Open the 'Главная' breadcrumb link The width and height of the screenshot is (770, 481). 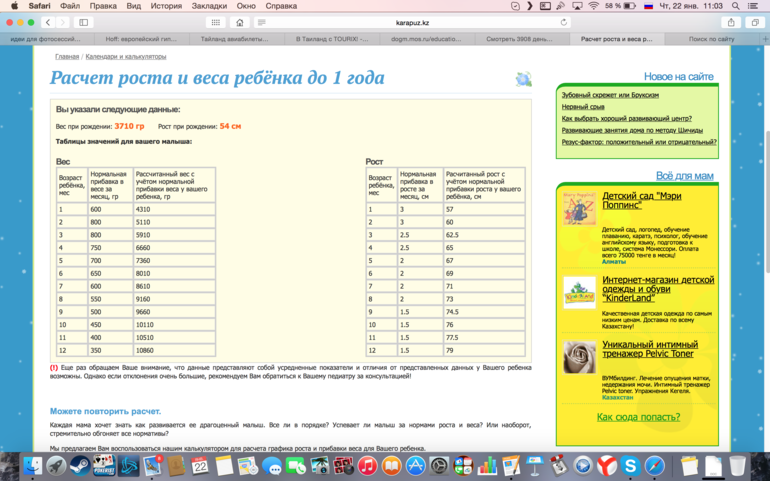pyautogui.click(x=67, y=57)
